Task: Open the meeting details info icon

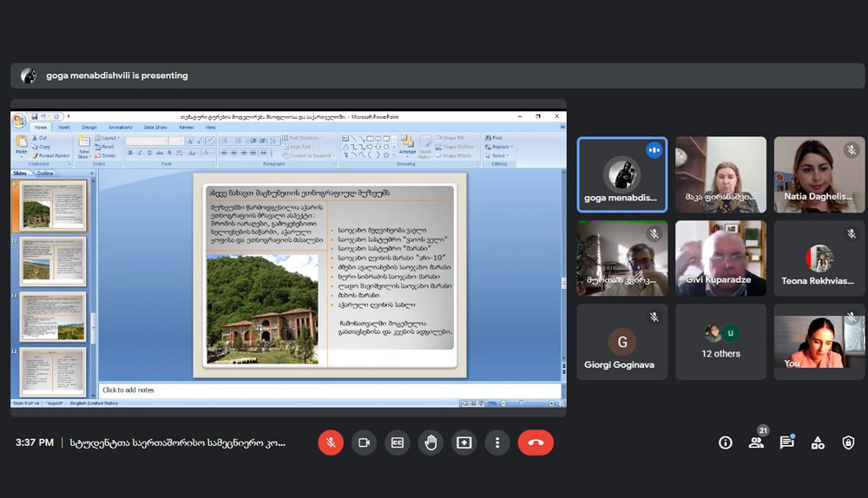Action: (x=726, y=442)
